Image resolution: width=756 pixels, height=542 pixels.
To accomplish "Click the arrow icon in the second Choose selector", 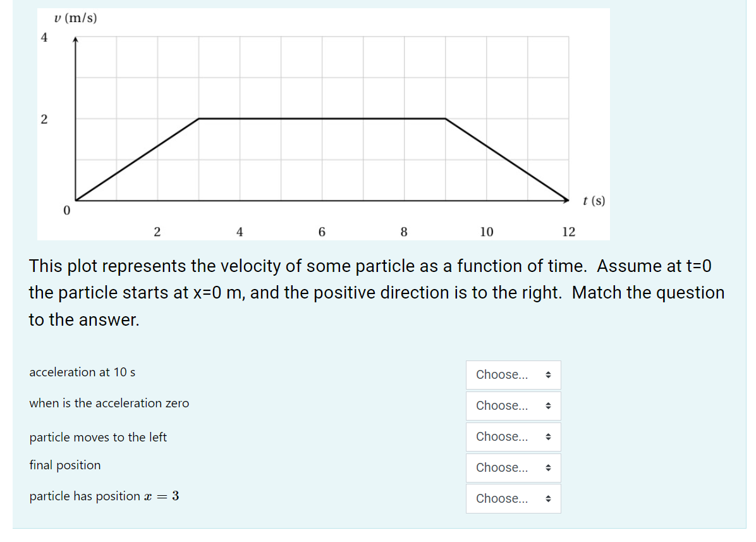I will pos(549,405).
